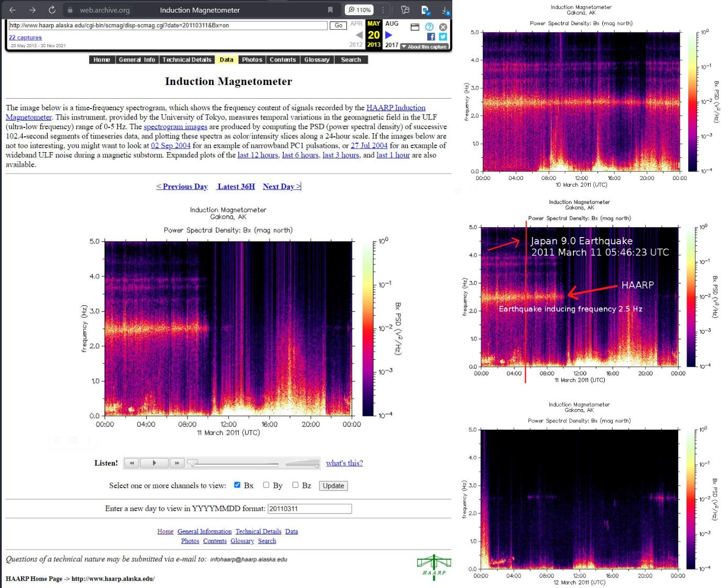Click the HAARP logo at the page bottom
The image size is (728, 588).
click(x=434, y=567)
